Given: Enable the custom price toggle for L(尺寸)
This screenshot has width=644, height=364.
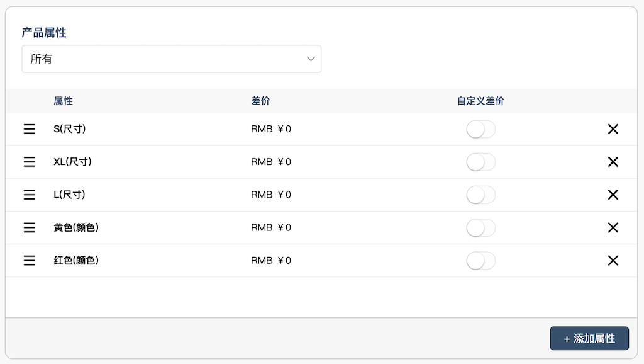Looking at the screenshot, I should (481, 195).
